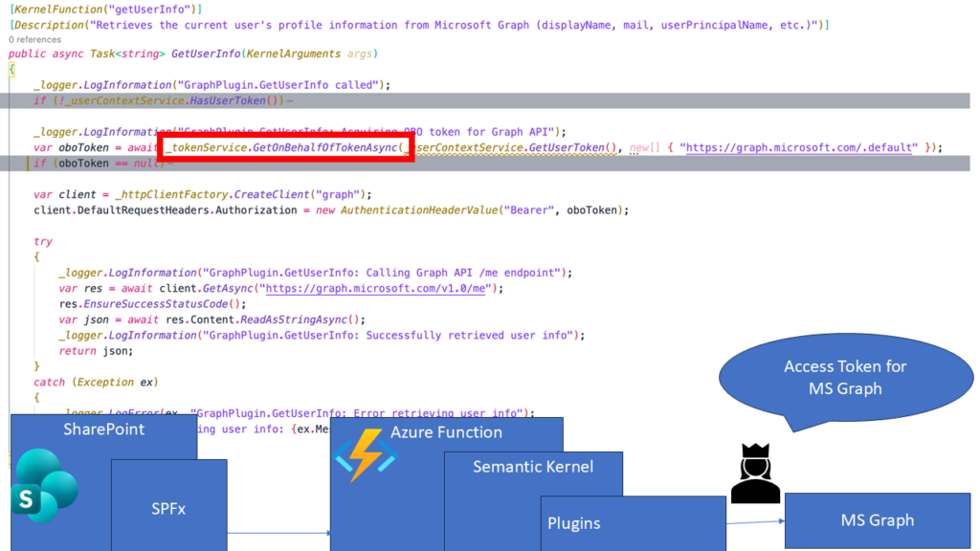Click the Azure Function lightning bolt icon

(366, 454)
